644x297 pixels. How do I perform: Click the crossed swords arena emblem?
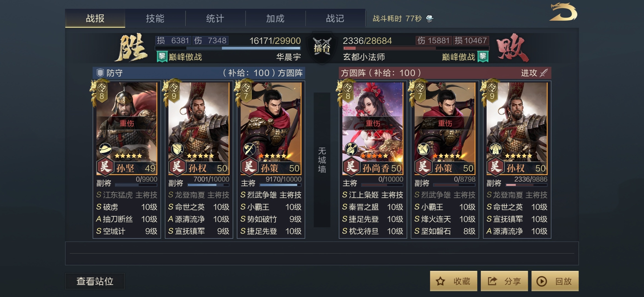coord(322,48)
